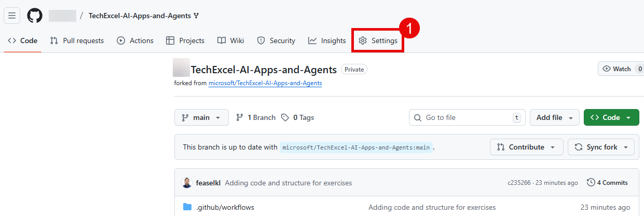
Task: Open the TechExcel-AI-Apps-and-Agents breadcrumb link
Action: pyautogui.click(x=140, y=16)
